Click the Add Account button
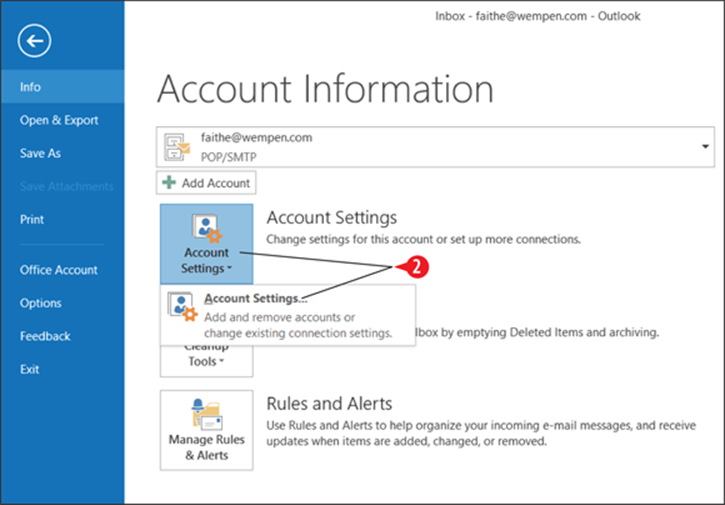 pos(206,183)
